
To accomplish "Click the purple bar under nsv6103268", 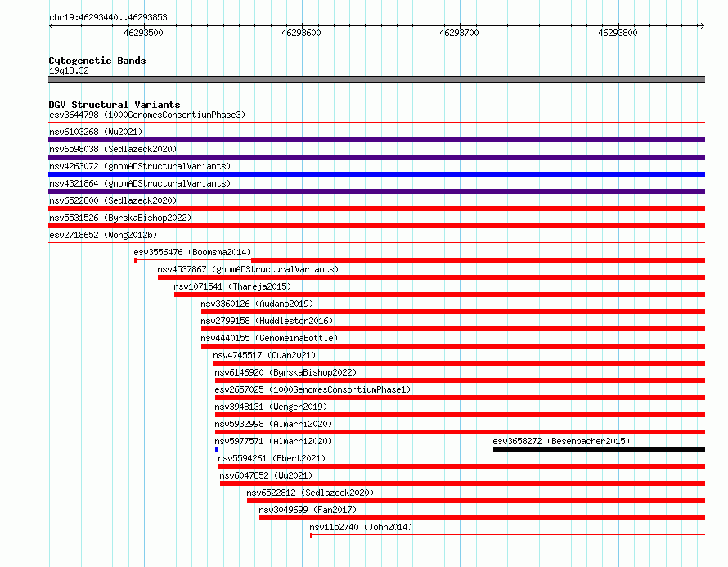I will pos(376,140).
